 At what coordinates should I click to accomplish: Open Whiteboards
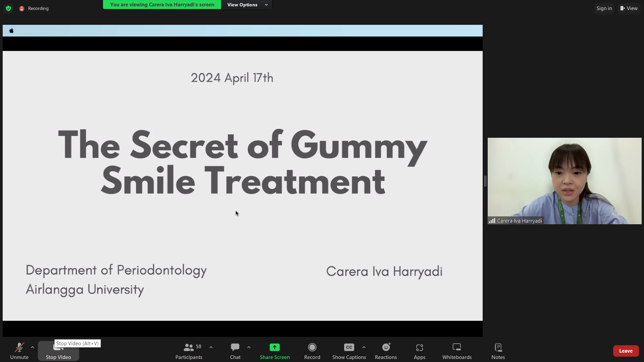(x=457, y=351)
